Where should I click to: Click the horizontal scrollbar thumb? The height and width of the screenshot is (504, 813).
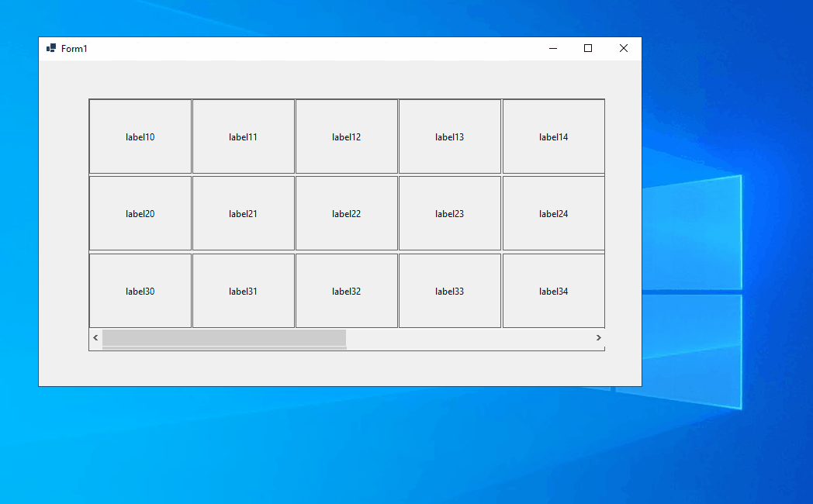tap(224, 338)
